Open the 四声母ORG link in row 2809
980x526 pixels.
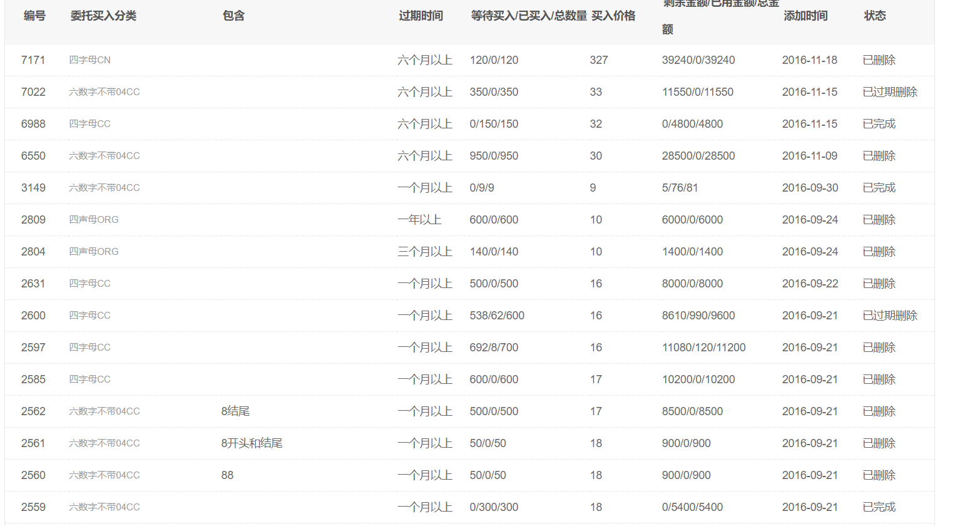click(93, 220)
